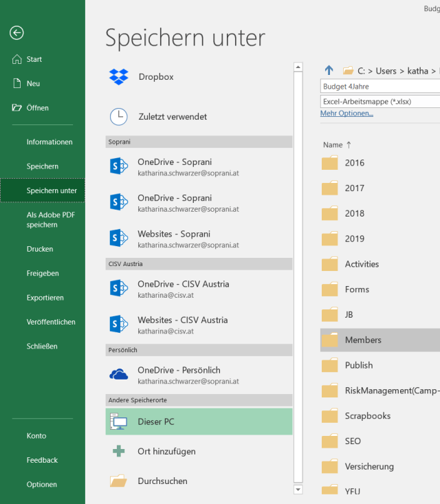Viewport: 440px width, 504px height.
Task: Click the file name field Budget 4Jahre
Action: 380,86
